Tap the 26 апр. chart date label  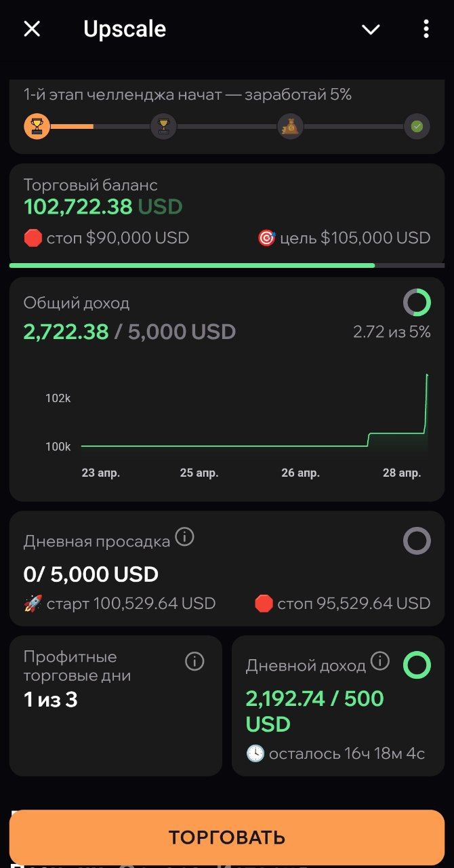coord(301,473)
